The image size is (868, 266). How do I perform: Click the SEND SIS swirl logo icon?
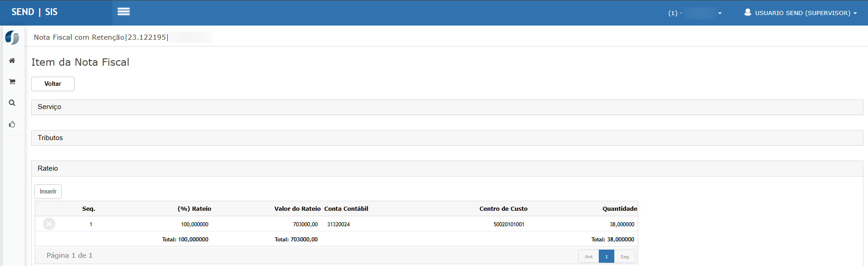tap(12, 37)
